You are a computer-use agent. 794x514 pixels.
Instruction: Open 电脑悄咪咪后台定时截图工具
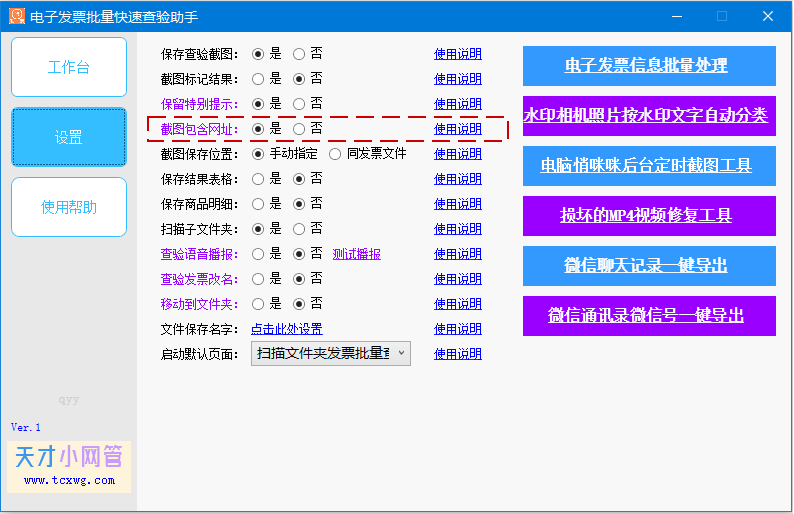pos(649,166)
